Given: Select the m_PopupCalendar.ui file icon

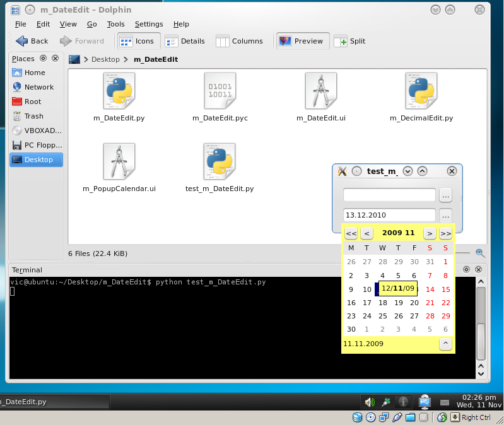Looking at the screenshot, I should coord(119,162).
